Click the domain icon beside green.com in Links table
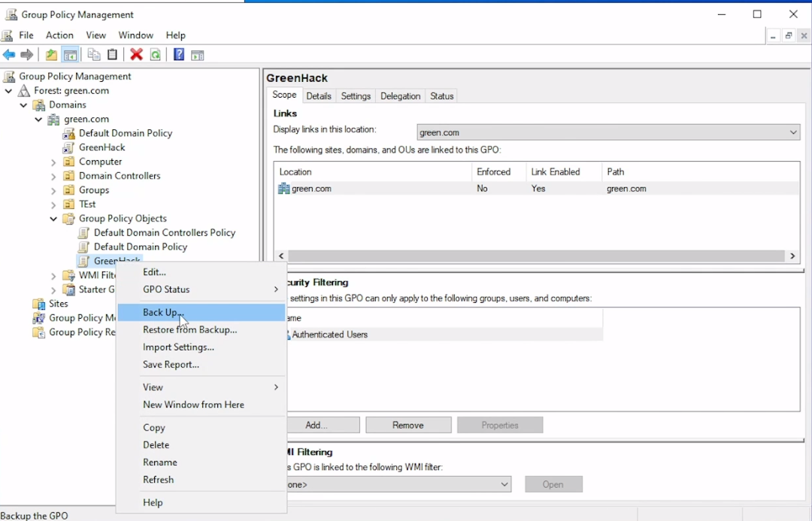812x521 pixels. 283,189
